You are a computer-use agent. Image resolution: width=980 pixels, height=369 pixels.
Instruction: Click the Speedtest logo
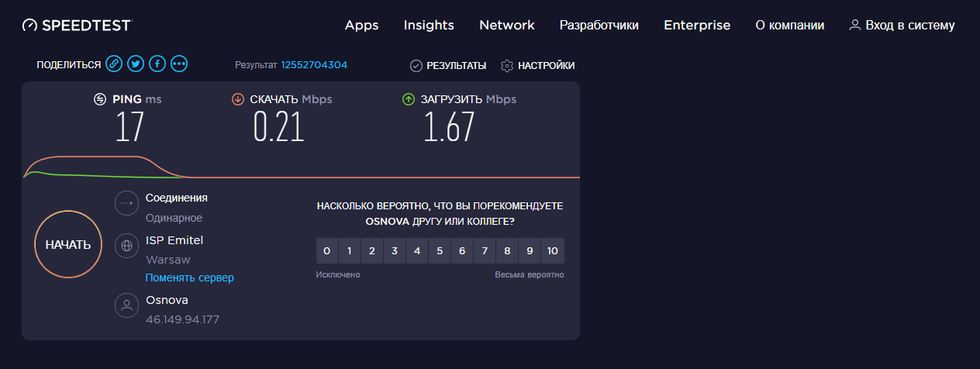77,26
